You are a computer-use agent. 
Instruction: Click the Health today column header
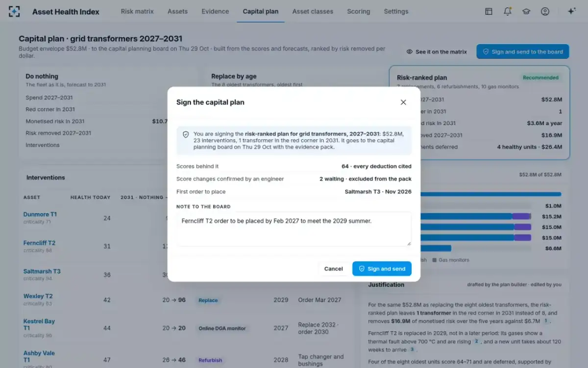click(x=91, y=197)
